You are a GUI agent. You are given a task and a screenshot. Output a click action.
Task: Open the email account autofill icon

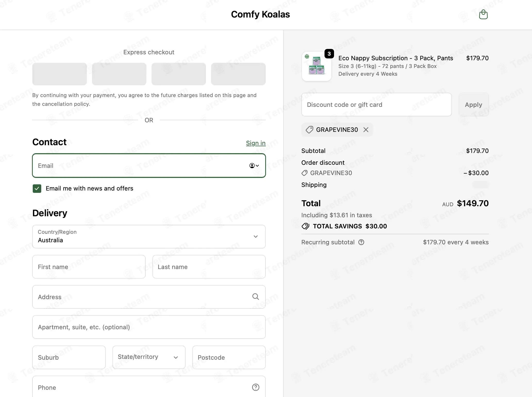[x=254, y=166]
